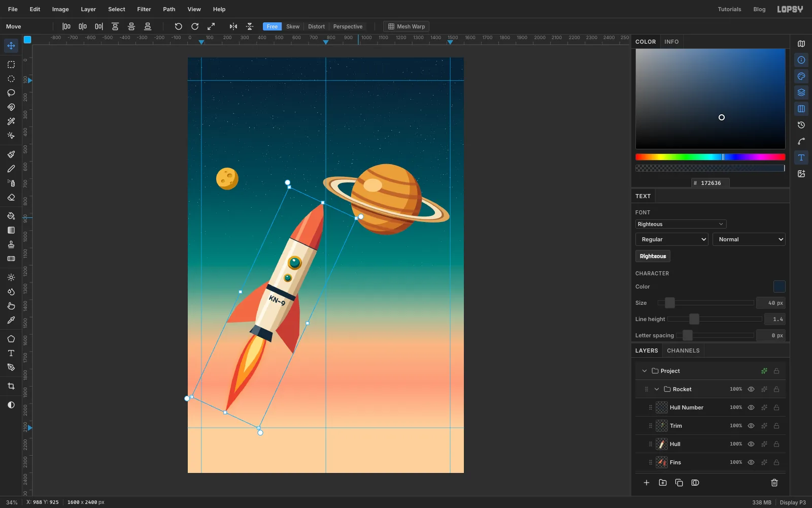Viewport: 812px width, 508px height.
Task: Click the undo rotate-left icon
Action: 178,26
